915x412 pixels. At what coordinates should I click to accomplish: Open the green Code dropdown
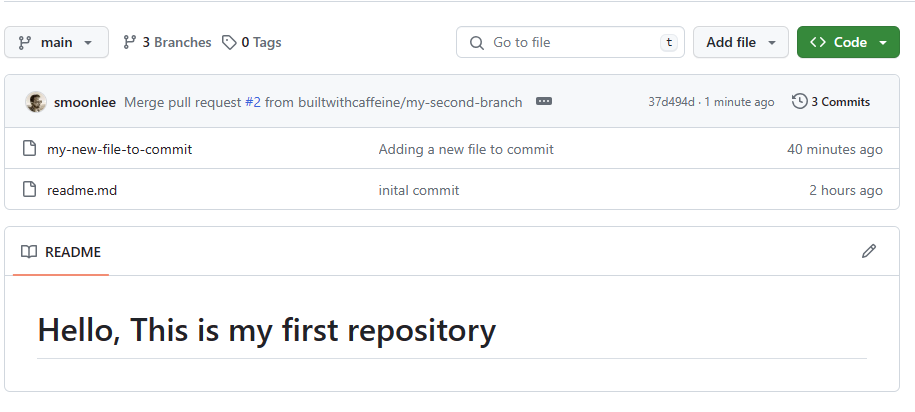pos(848,42)
